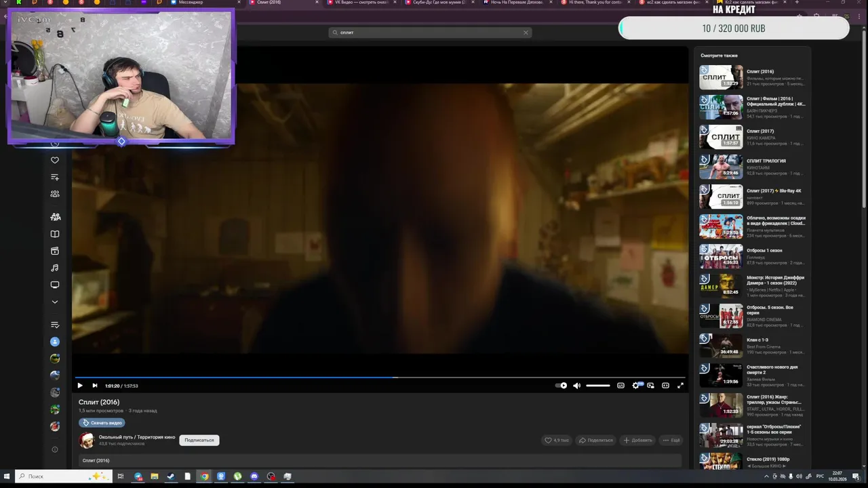The width and height of the screenshot is (868, 488).
Task: Open Steam from the taskbar
Action: pyautogui.click(x=171, y=476)
